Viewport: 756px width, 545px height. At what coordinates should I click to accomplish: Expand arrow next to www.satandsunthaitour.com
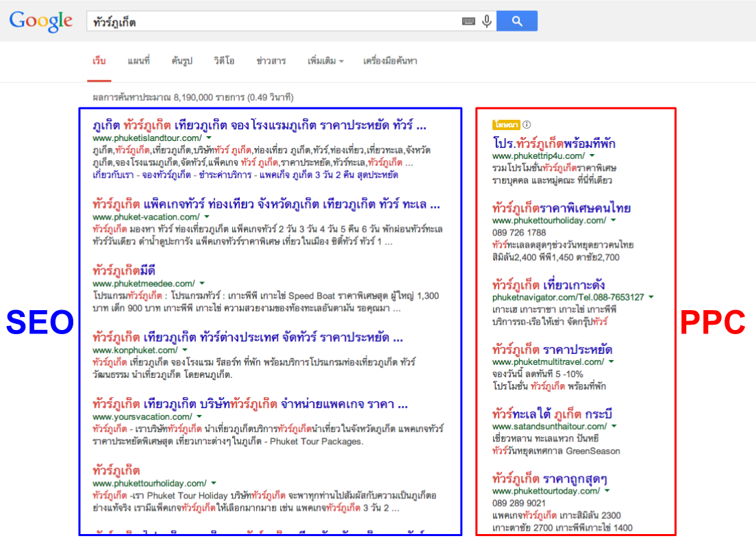[614, 426]
